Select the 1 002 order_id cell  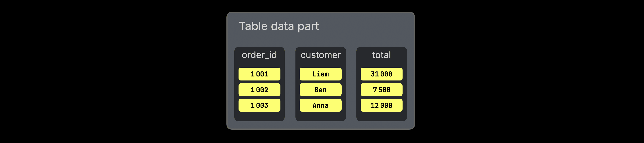coord(259,90)
